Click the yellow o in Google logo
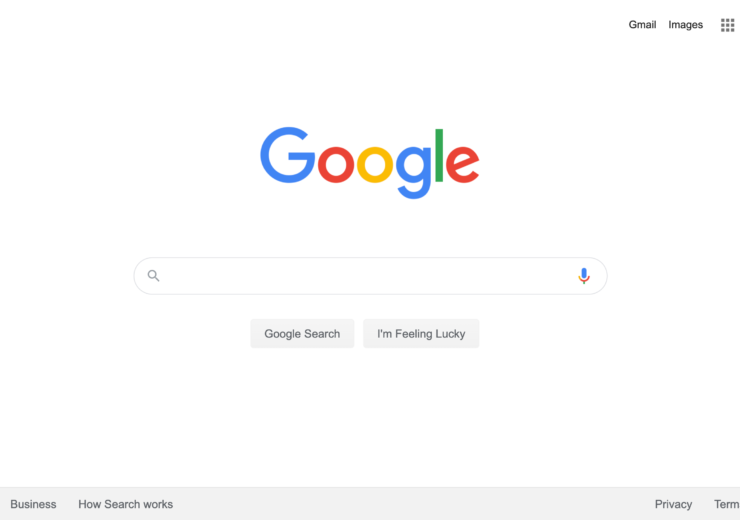The height and width of the screenshot is (520, 740). tap(375, 164)
